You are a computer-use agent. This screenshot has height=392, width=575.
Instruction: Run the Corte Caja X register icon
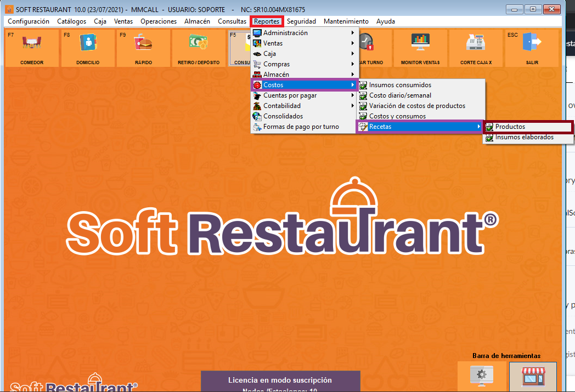point(476,43)
